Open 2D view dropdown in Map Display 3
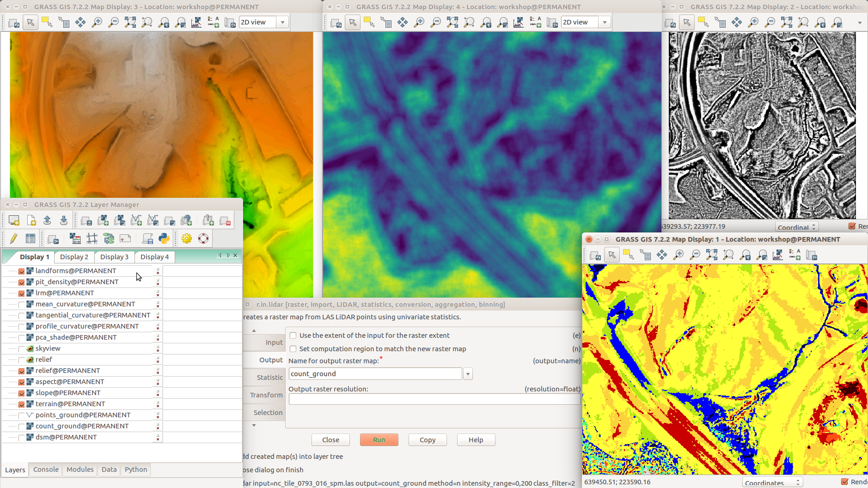Screen dimensions: 868x488 (282, 22)
